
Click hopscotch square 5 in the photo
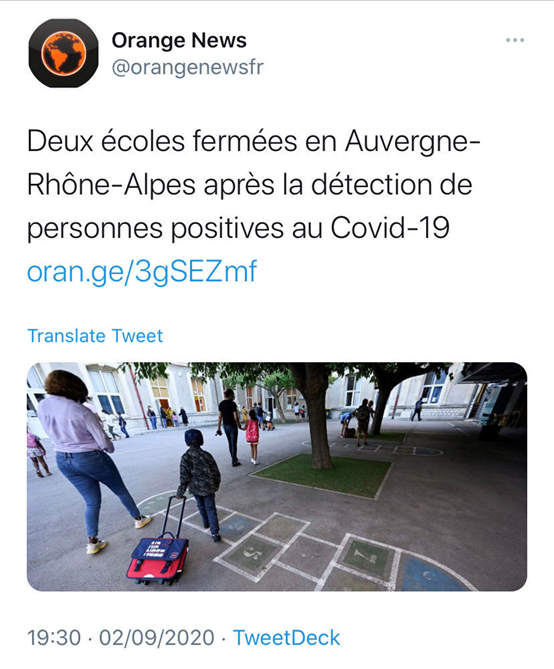click(253, 553)
